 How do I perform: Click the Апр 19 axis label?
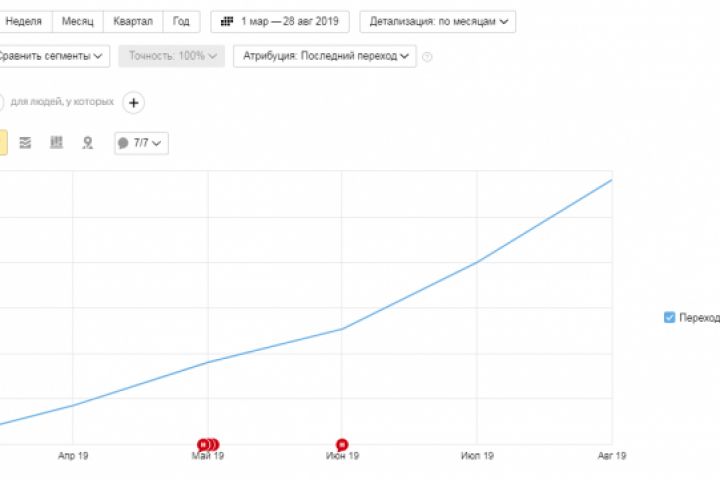pyautogui.click(x=73, y=456)
